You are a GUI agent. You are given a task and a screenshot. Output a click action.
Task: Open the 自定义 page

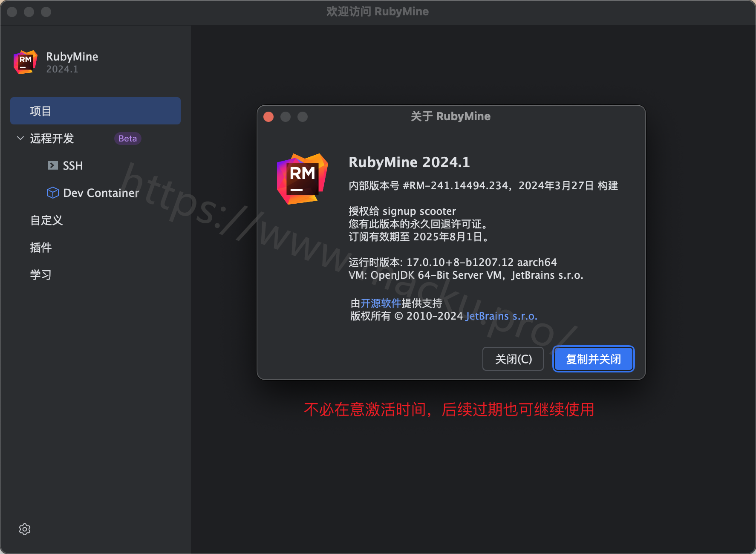[46, 220]
